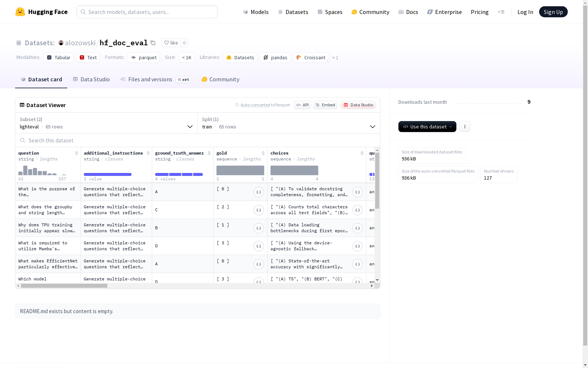Open Enterprise in the top navigation
Image resolution: width=588 pixels, height=368 pixels.
pos(444,12)
